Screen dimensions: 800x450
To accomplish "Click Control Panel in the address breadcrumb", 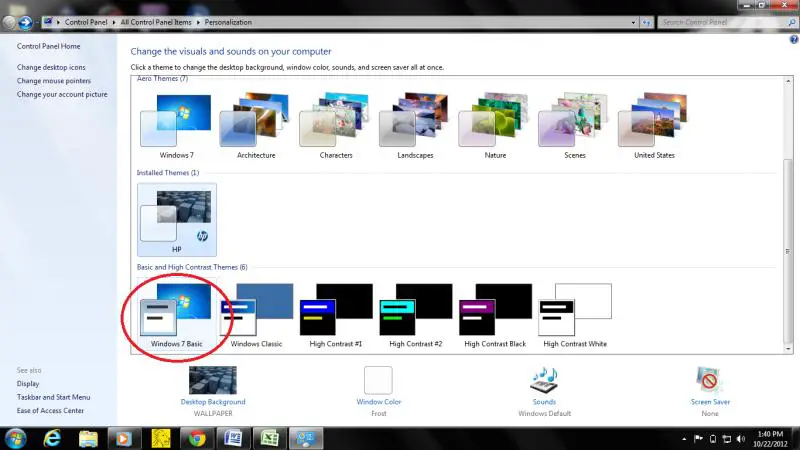I will click(x=86, y=22).
